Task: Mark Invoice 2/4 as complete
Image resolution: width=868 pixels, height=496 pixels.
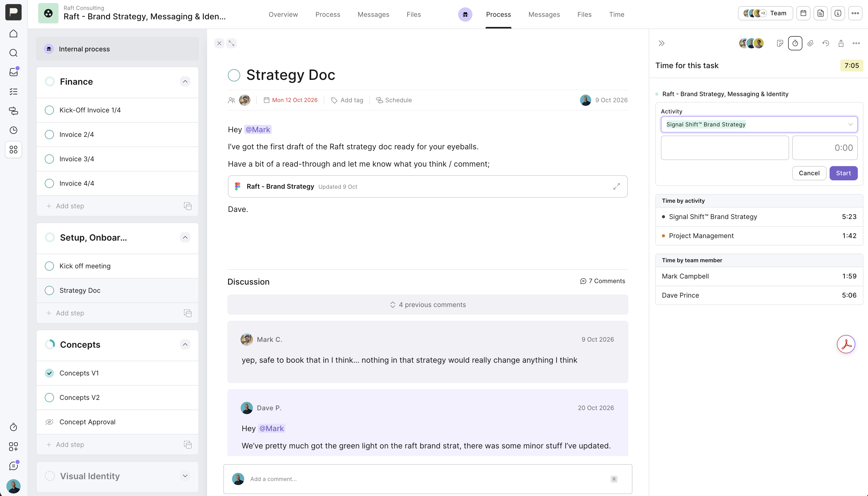Action: 49,135
